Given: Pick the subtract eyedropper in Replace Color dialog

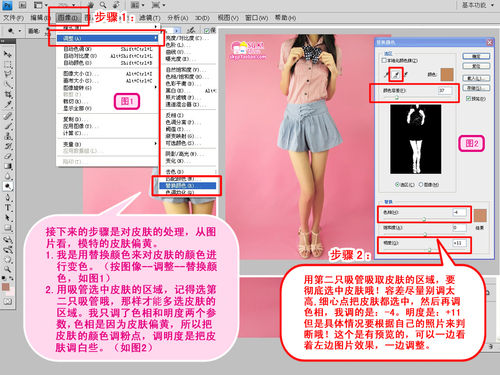Looking at the screenshot, I should (x=406, y=74).
